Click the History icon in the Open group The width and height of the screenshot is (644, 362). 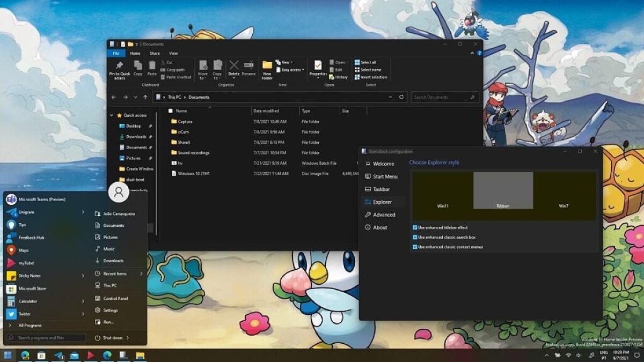[340, 77]
